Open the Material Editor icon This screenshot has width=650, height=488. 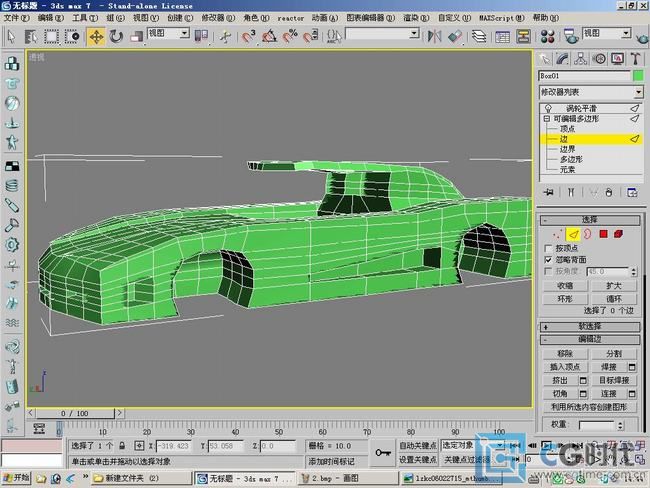(547, 36)
